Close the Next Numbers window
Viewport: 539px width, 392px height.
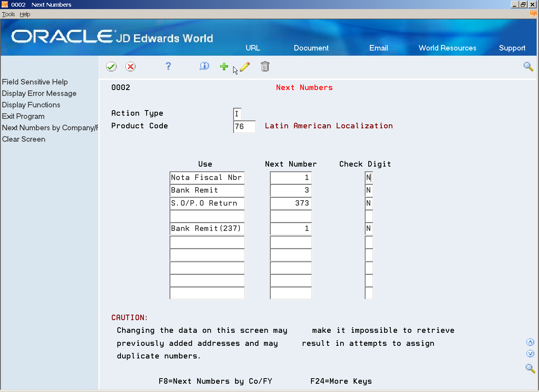532,4
